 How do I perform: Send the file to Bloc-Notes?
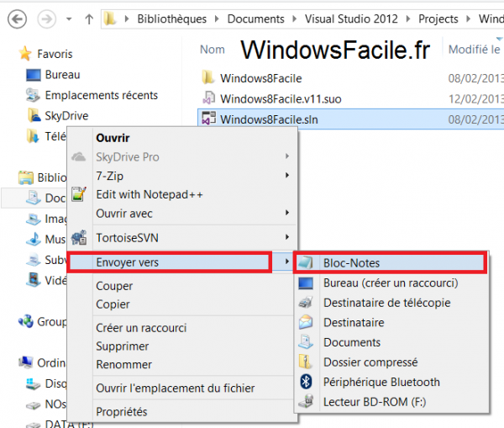pyautogui.click(x=391, y=263)
